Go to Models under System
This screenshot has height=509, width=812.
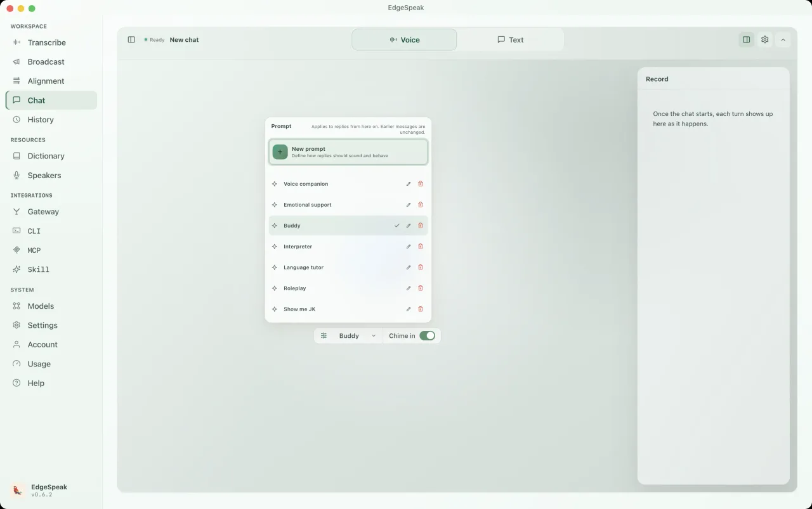[51, 306]
